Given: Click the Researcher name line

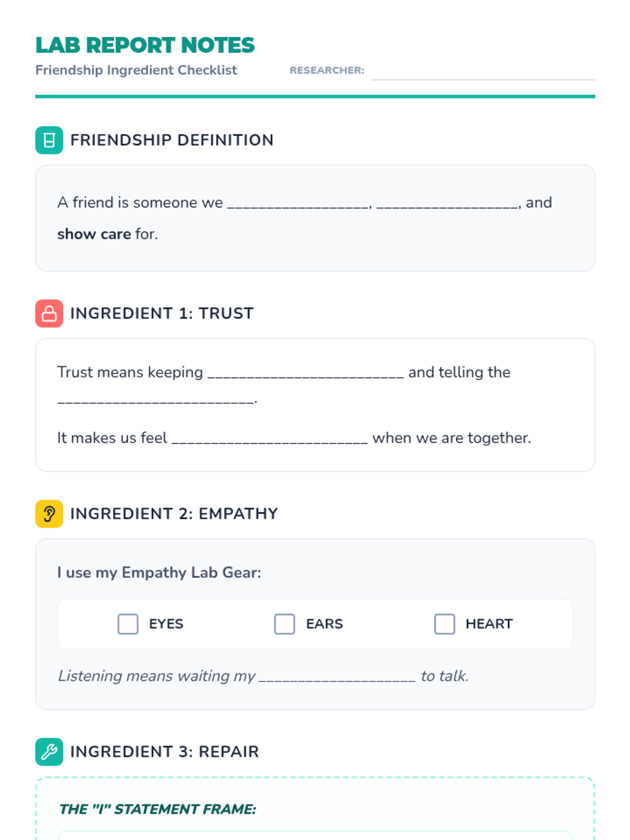Looking at the screenshot, I should pos(483,71).
